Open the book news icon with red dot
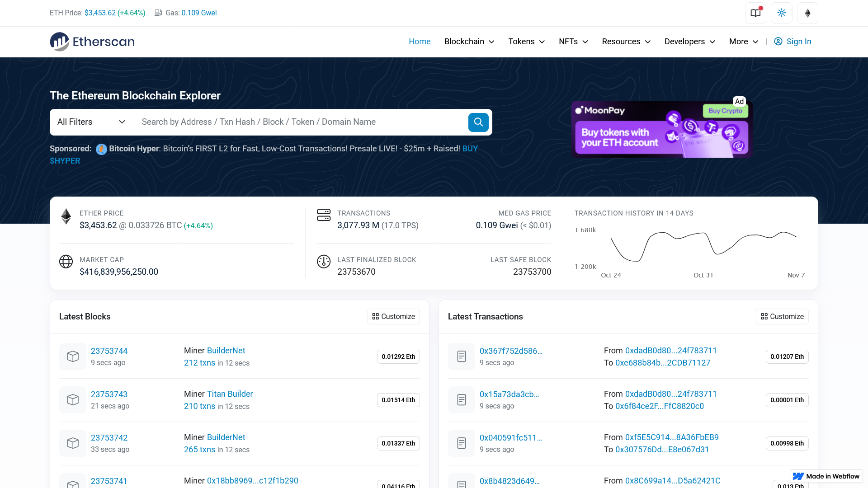The width and height of the screenshot is (868, 488). click(x=755, y=13)
